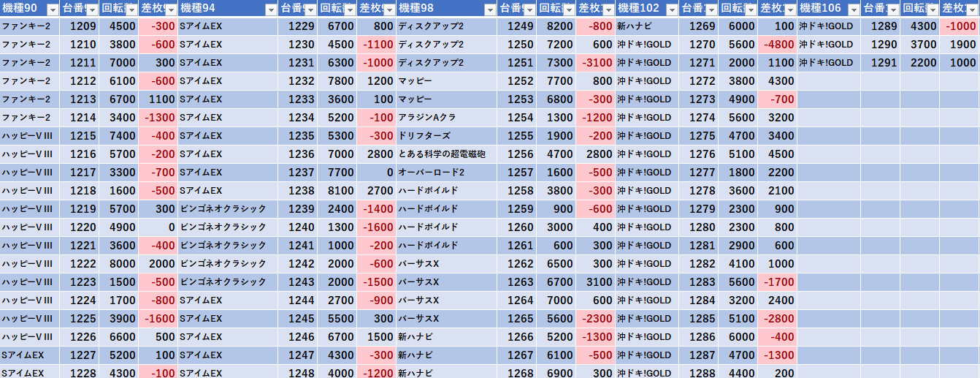
Task: Select machine number cell 1236
Action: click(x=298, y=154)
